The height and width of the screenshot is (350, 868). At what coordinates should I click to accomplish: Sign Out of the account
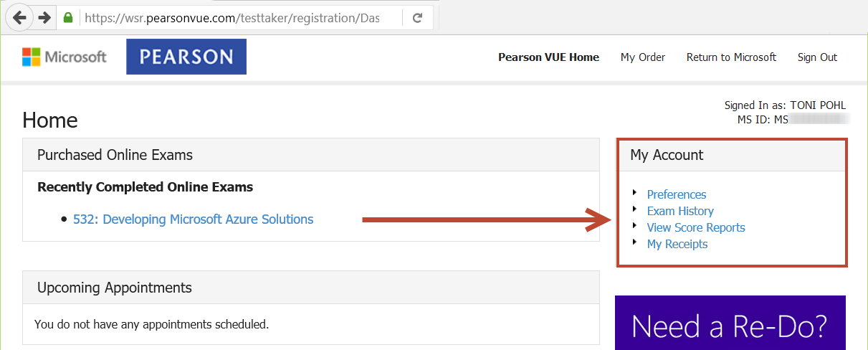[x=817, y=57]
